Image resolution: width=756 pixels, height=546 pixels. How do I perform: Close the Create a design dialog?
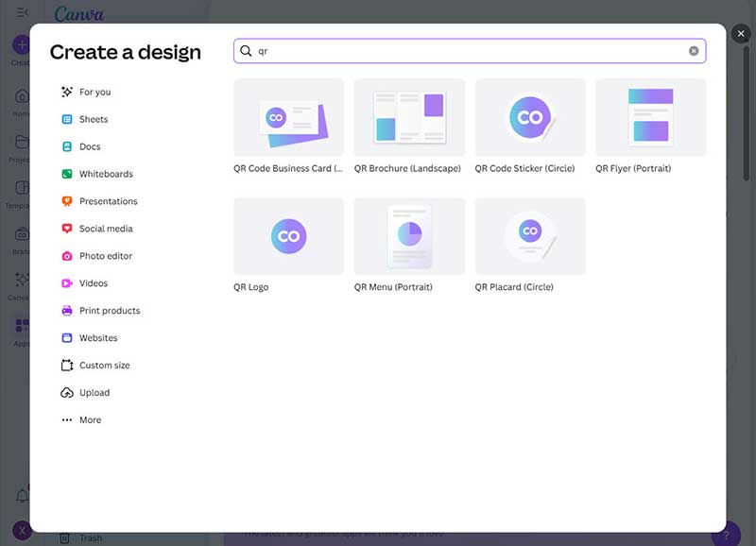click(741, 34)
